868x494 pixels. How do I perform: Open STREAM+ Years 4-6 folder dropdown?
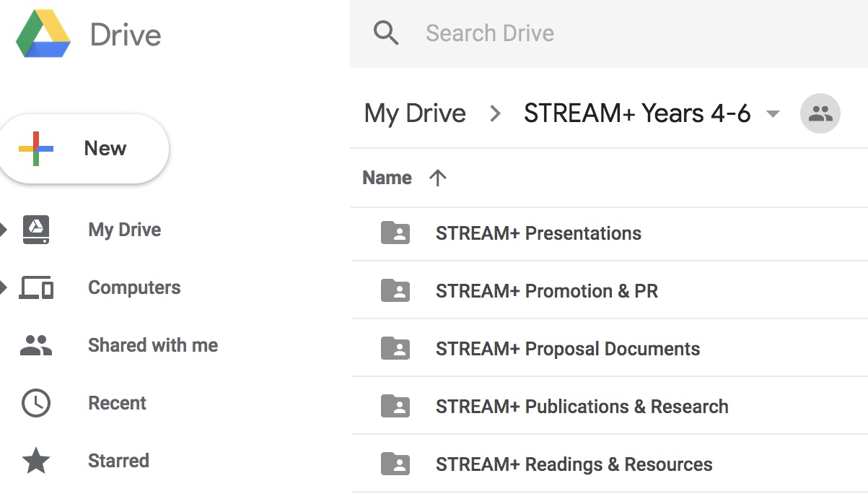coord(773,114)
